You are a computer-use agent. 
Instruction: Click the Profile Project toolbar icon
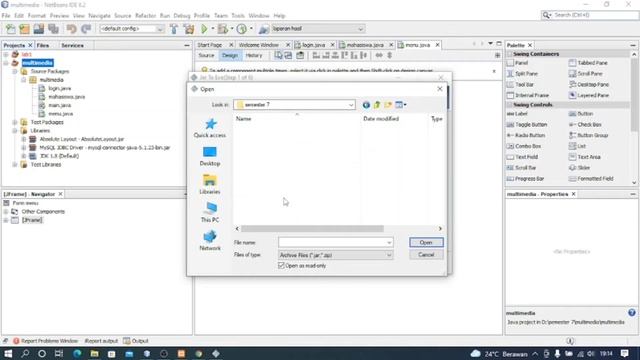[x=242, y=29]
